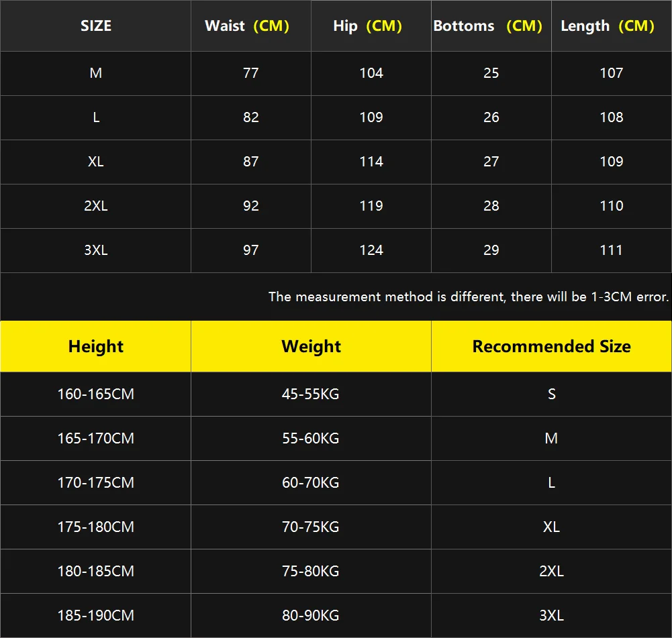Select height 185-190CM
The height and width of the screenshot is (638, 672).
tap(96, 616)
